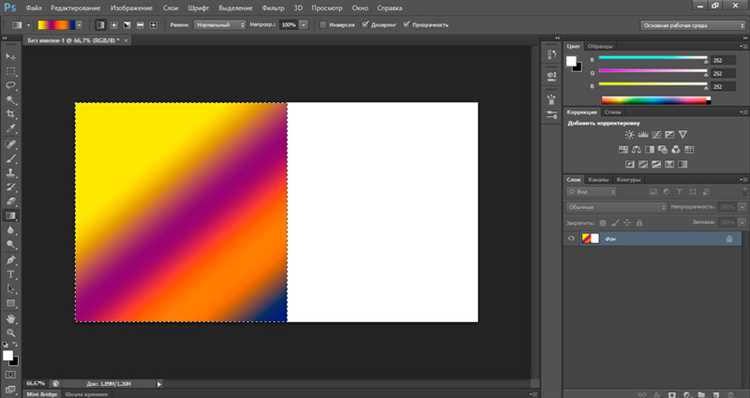The width and height of the screenshot is (750, 398).
Task: Select the Crop tool
Action: click(x=11, y=114)
